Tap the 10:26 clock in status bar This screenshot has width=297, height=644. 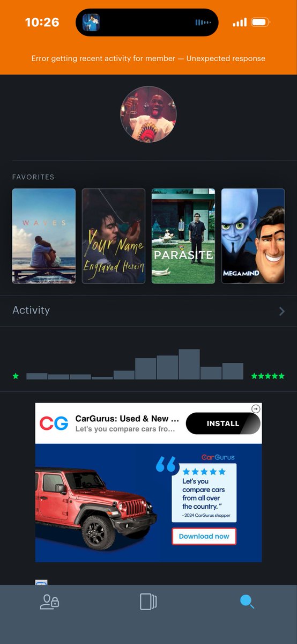click(x=42, y=23)
